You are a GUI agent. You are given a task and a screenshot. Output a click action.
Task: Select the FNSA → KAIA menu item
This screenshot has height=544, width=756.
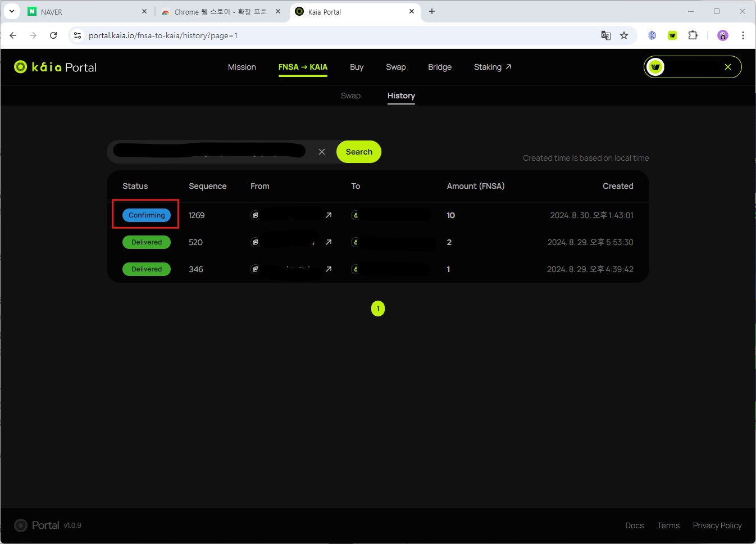tap(303, 67)
